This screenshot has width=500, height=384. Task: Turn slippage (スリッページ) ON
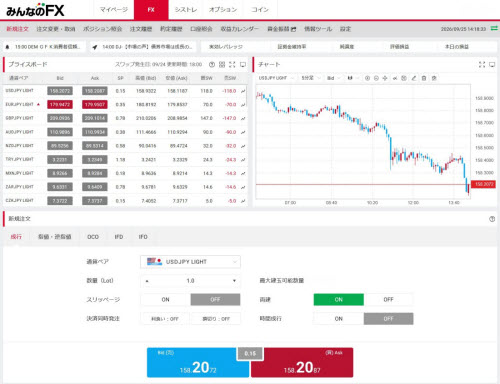(165, 300)
